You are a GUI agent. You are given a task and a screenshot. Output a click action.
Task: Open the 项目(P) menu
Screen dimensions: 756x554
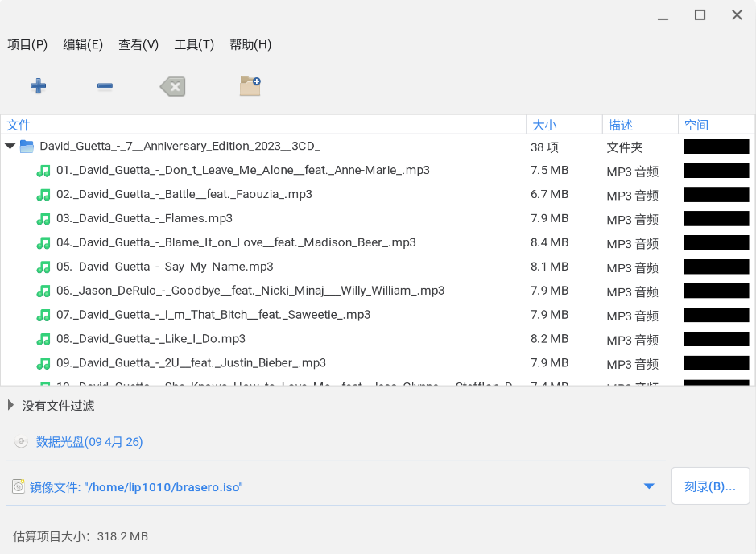pos(27,44)
